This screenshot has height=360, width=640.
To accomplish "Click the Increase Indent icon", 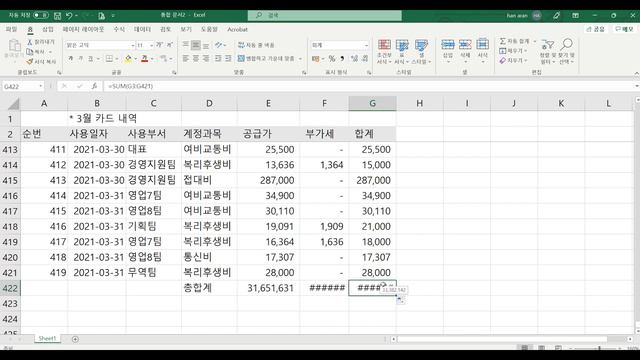I will (x=228, y=59).
